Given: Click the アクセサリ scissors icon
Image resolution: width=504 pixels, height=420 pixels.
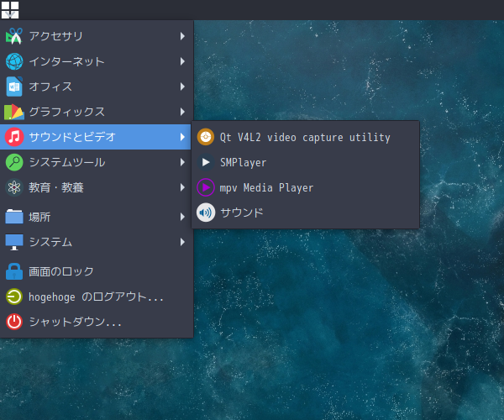Looking at the screenshot, I should (14, 36).
